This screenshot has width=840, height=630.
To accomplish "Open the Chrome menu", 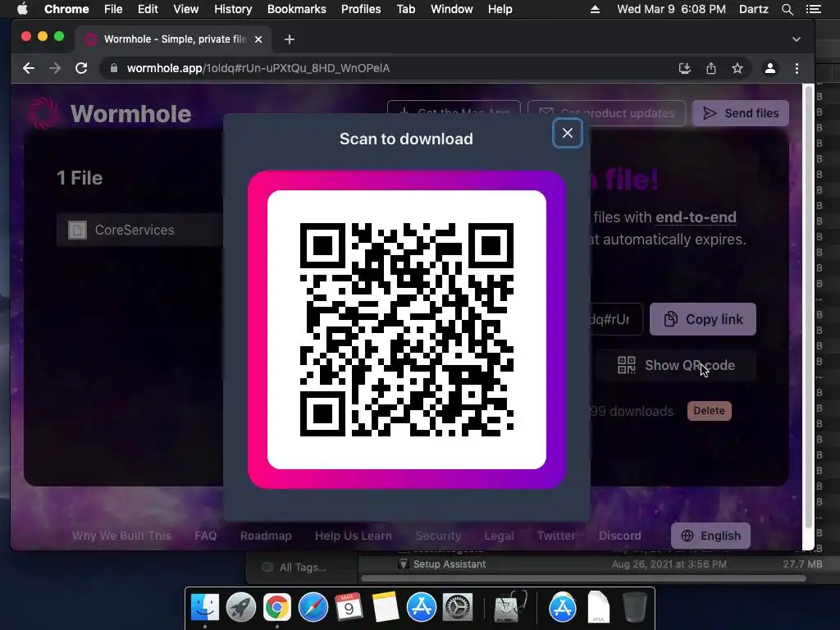I will tap(66, 9).
